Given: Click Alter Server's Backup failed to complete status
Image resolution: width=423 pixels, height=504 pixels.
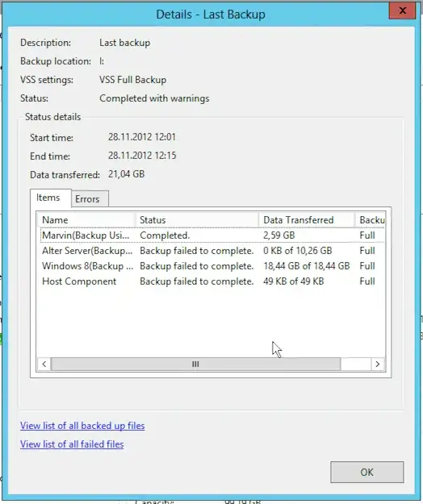Looking at the screenshot, I should 196,251.
